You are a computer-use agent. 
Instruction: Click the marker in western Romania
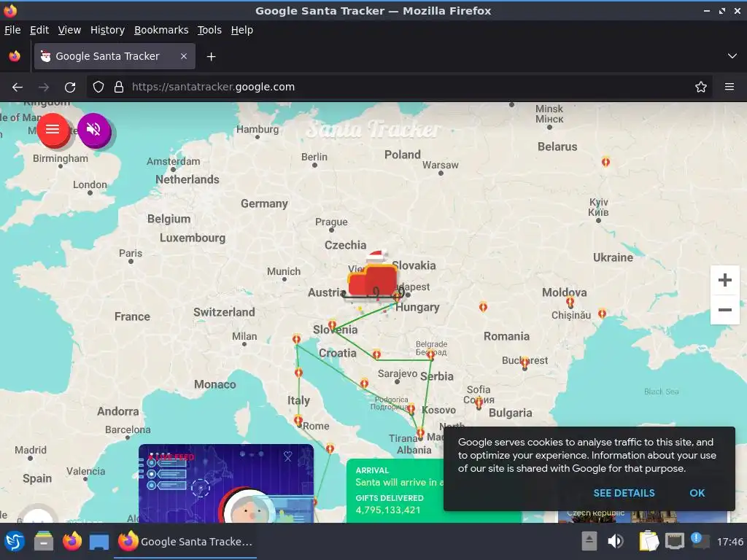click(x=483, y=307)
